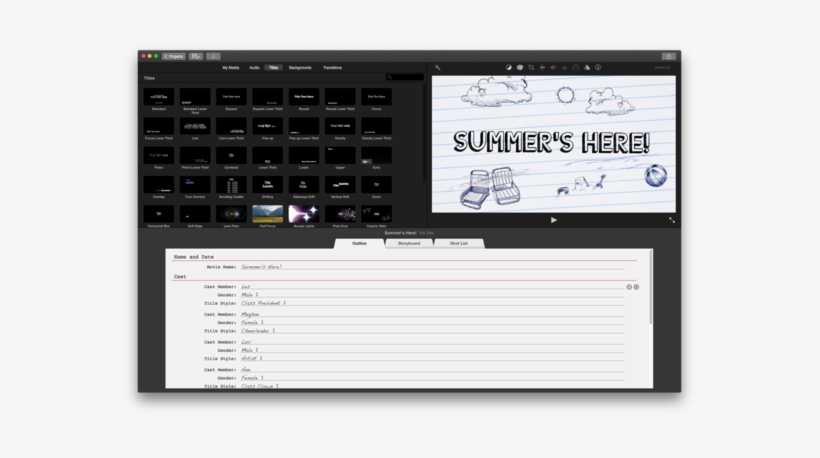
Task: Open the clip information icon
Action: tap(598, 67)
